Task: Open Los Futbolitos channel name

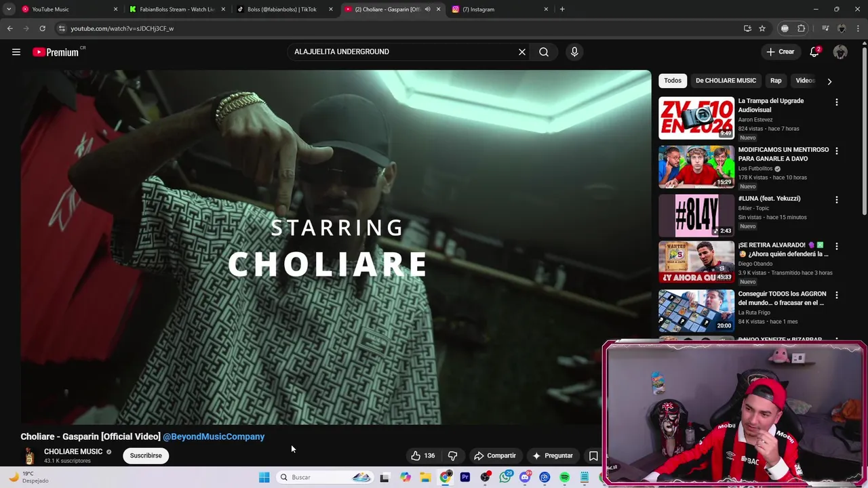Action: (755, 169)
